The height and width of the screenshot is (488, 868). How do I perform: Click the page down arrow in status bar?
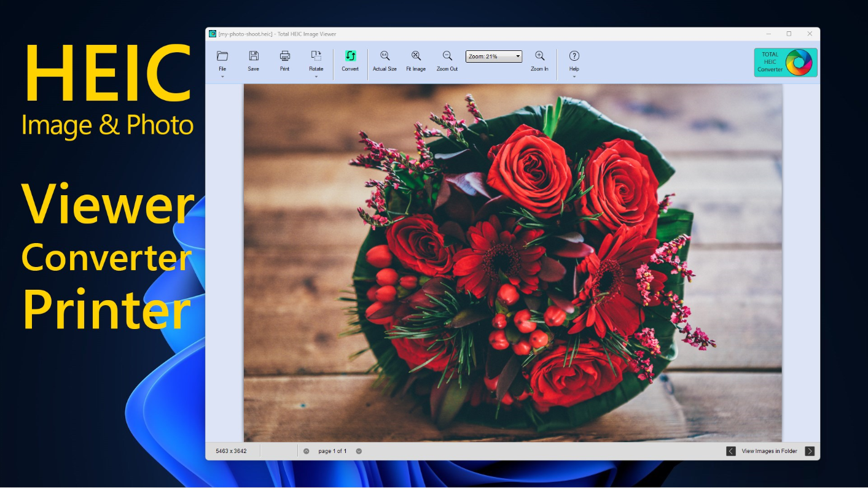click(359, 451)
